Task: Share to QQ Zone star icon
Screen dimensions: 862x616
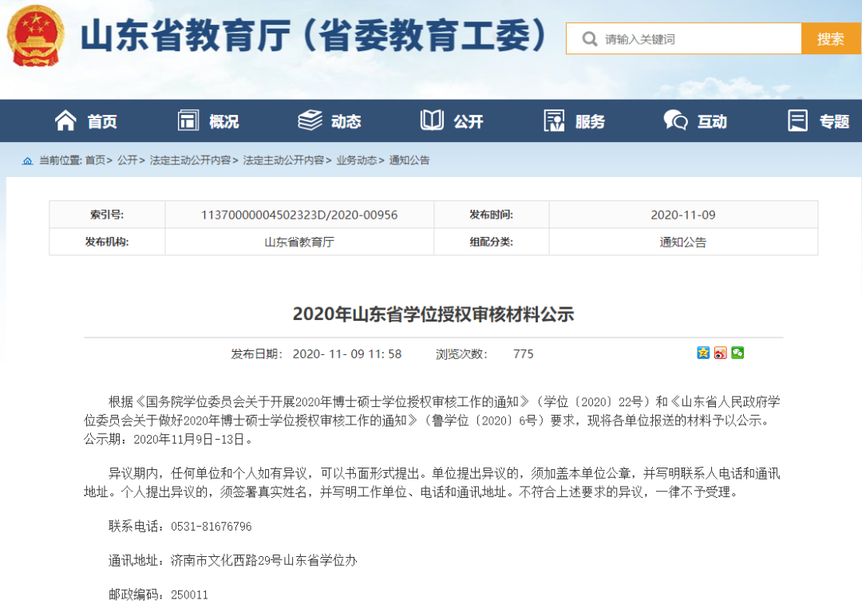Action: [703, 353]
